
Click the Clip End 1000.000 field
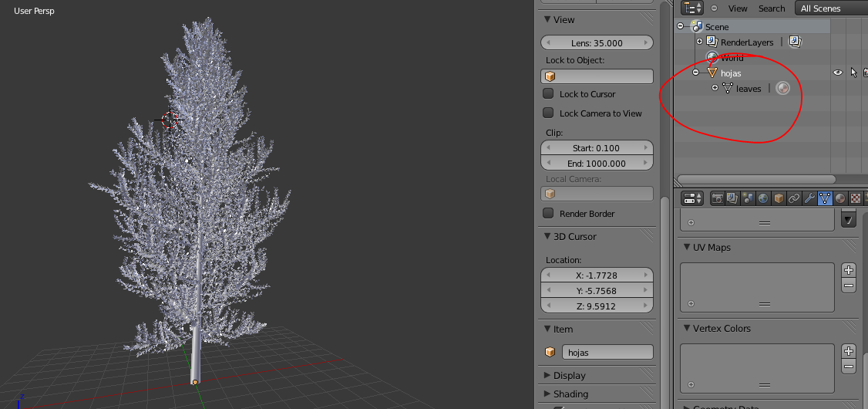click(597, 164)
